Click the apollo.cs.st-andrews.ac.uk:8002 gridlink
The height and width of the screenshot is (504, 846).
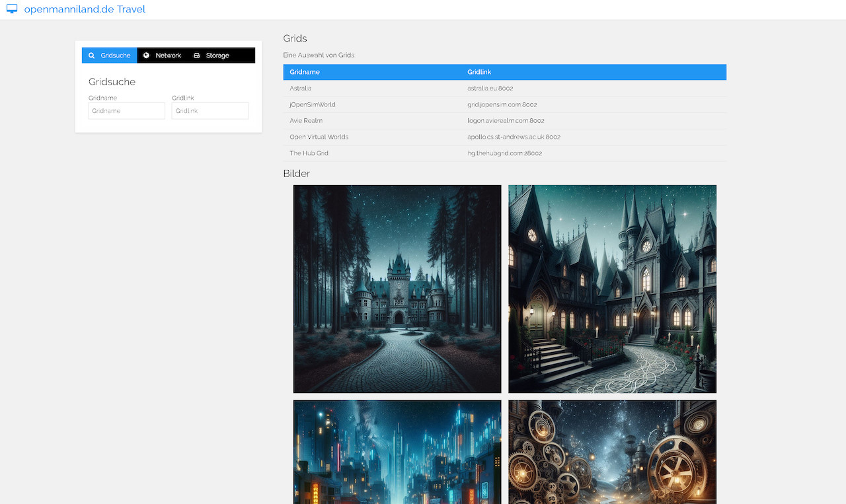tap(514, 137)
